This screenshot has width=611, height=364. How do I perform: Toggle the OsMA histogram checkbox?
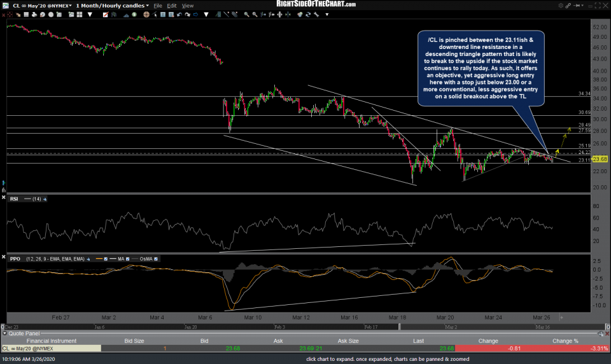click(156, 259)
